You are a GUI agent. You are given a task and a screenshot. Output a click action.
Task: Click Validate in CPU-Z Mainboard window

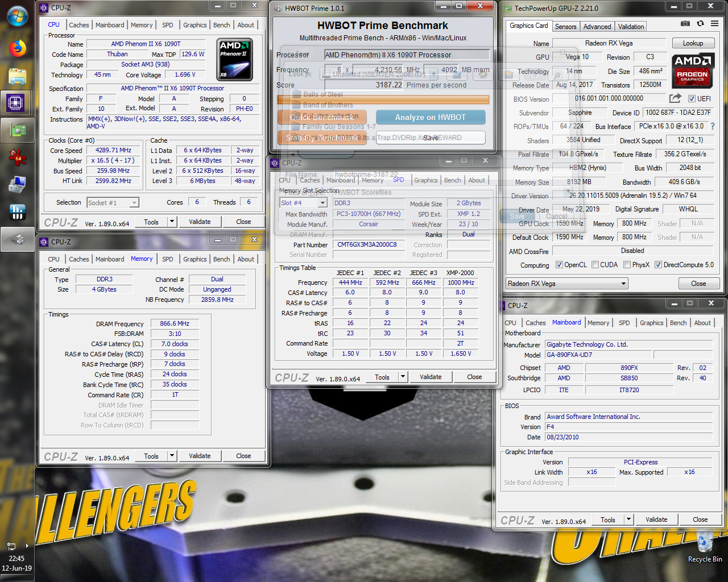[656, 519]
